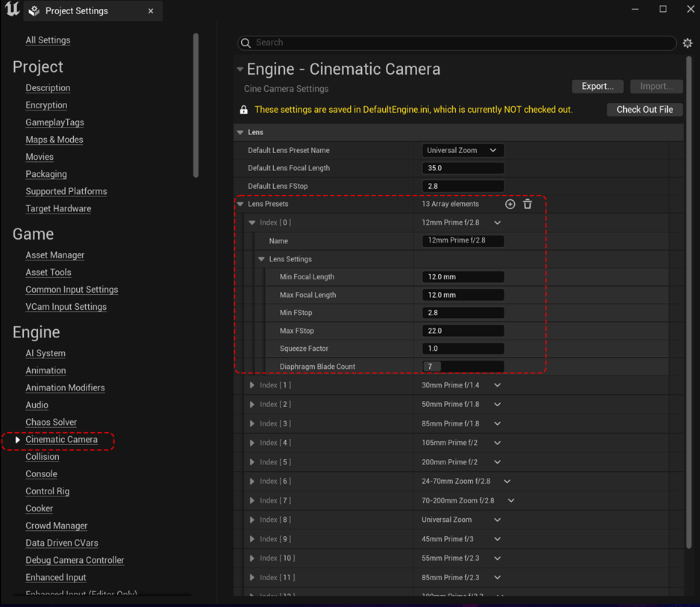Open options chevron for 70-200mm Zoom f/2.8
The width and height of the screenshot is (700, 607).
point(511,500)
